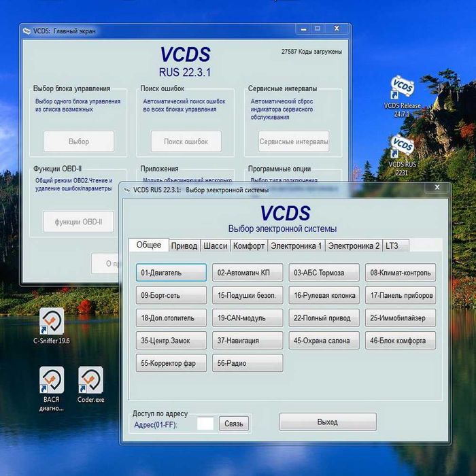
Task: Click 'Выбор электронной системы' subtitle under VCDS logo
Action: point(282,228)
